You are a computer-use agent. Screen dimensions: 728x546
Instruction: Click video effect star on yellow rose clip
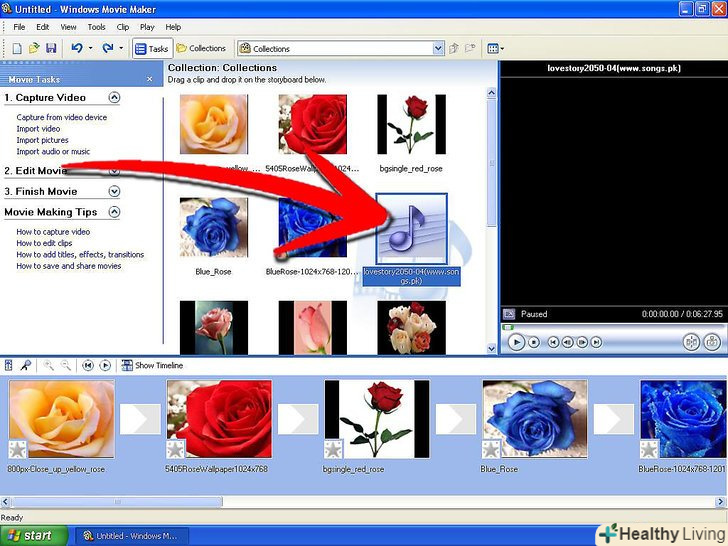click(x=18, y=449)
